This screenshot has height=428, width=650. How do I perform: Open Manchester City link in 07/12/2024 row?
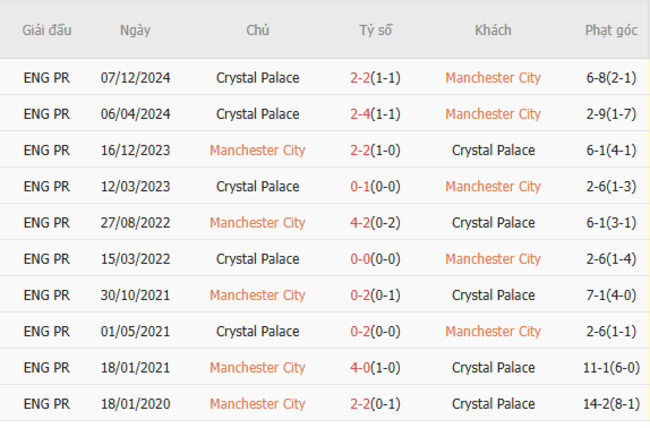[493, 78]
